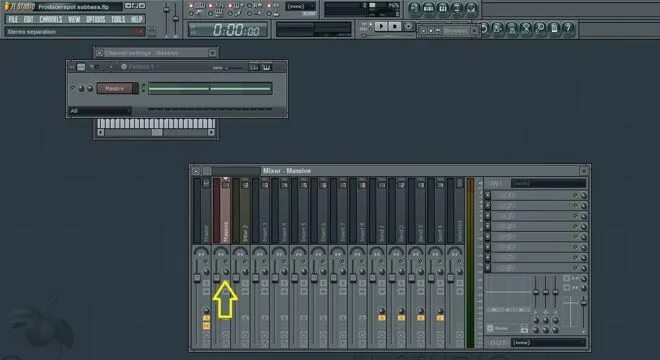Click the Massive track stereo separation knob
Screen dimensions: 660x360
click(x=226, y=272)
